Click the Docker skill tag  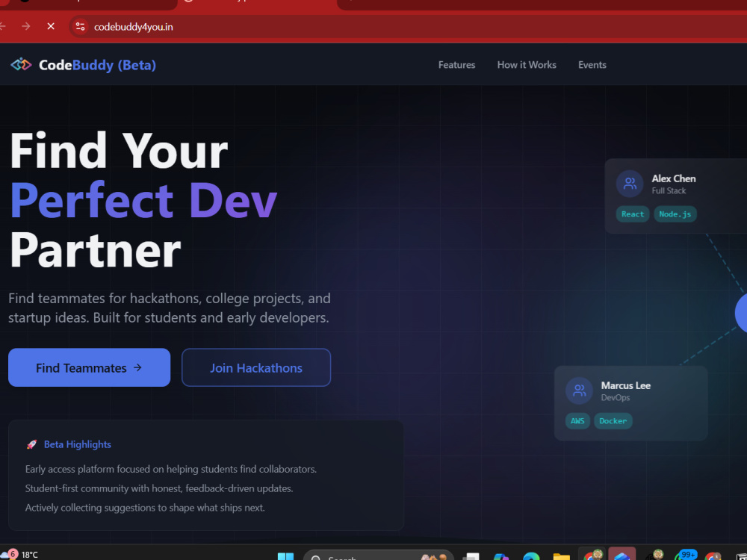tap(613, 421)
